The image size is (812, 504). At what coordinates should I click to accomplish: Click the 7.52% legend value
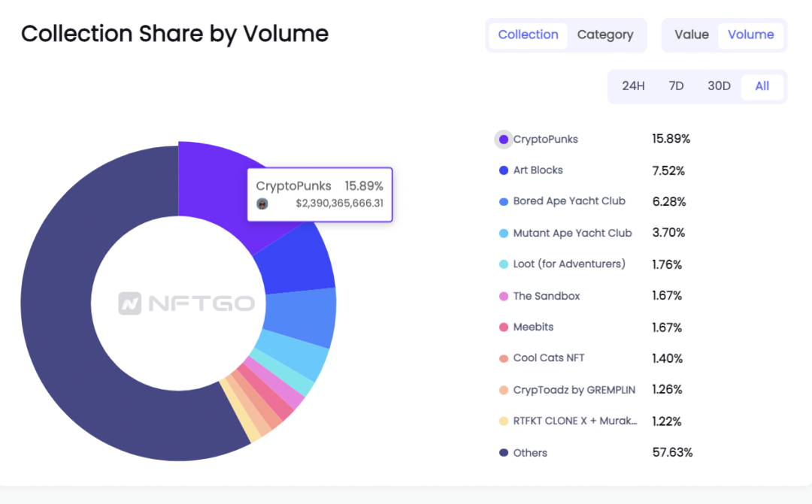click(668, 171)
